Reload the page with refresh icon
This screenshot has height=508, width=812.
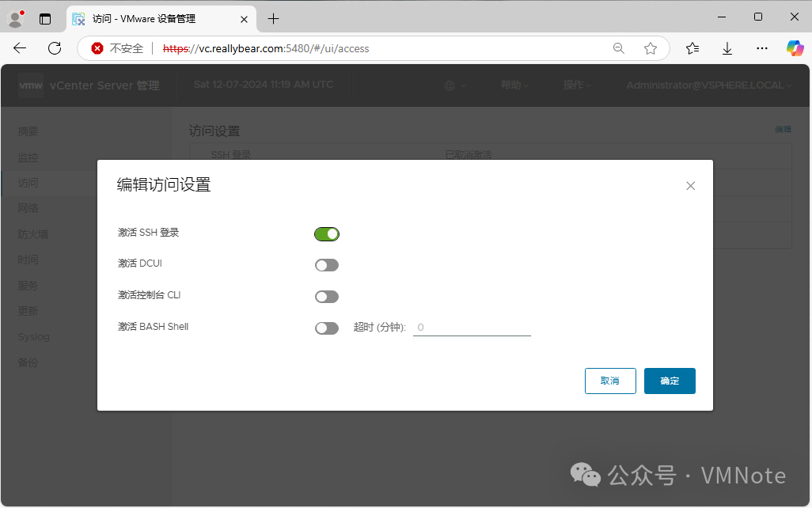pyautogui.click(x=55, y=48)
